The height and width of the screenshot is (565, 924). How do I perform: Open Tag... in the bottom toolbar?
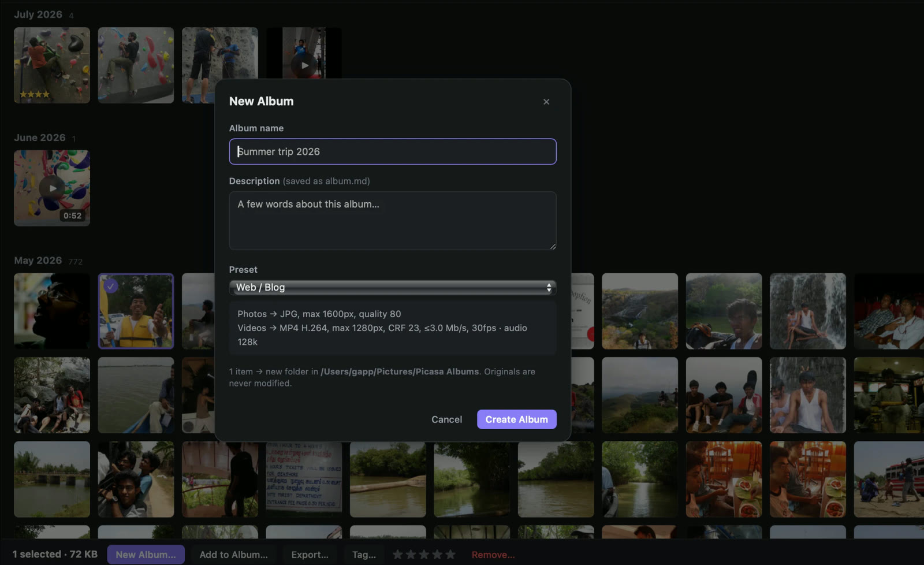364,555
